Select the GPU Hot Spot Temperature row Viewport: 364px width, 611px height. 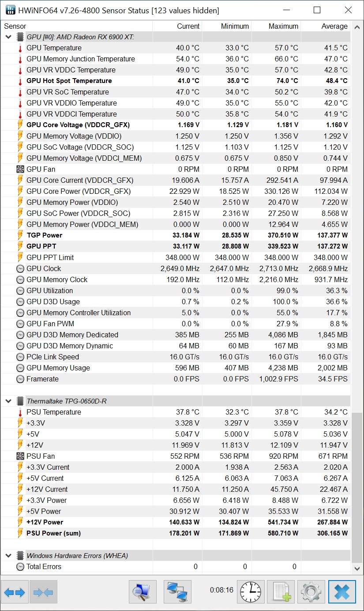(x=69, y=81)
